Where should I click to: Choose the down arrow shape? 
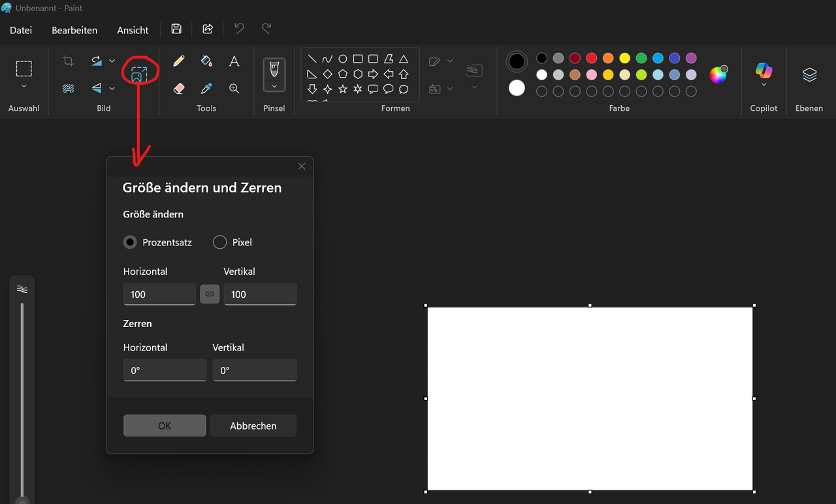[x=312, y=89]
